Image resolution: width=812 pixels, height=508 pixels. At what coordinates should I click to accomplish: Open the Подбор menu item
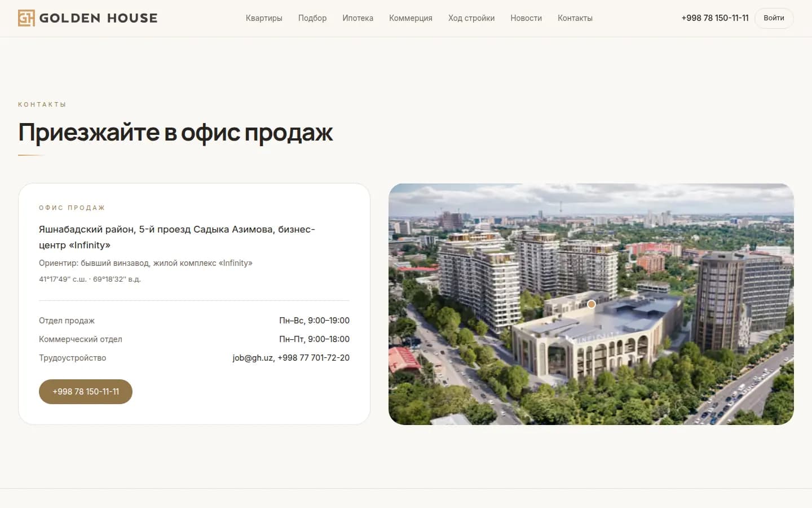tap(312, 18)
